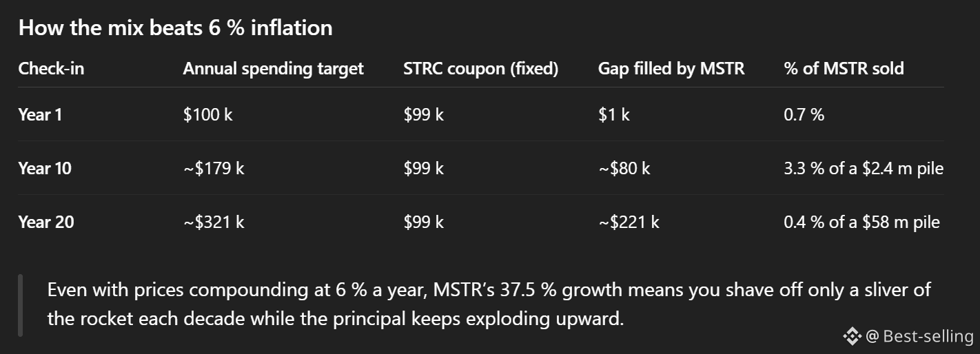Click the ~$179 k spending target cell
980x354 pixels.
pos(214,168)
